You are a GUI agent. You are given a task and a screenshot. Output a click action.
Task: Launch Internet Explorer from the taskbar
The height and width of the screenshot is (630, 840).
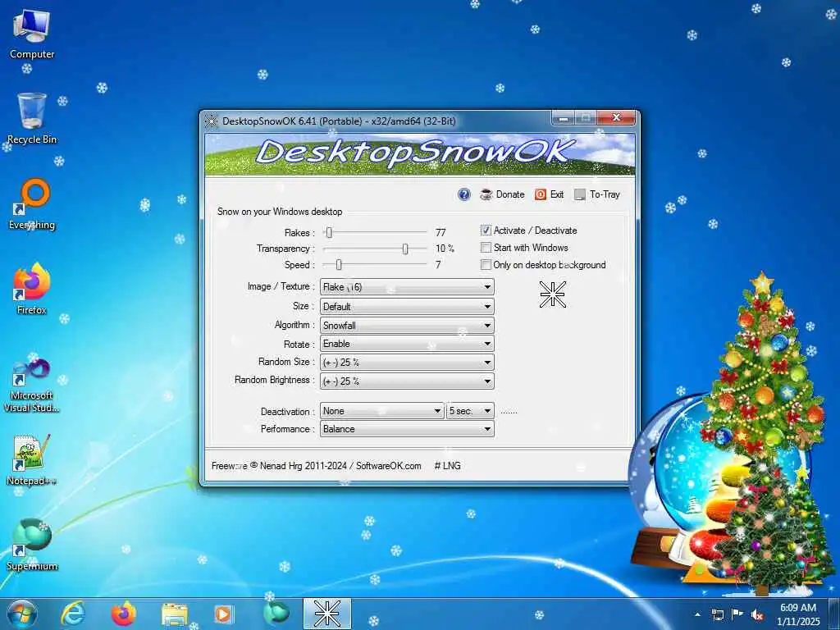pos(73,614)
